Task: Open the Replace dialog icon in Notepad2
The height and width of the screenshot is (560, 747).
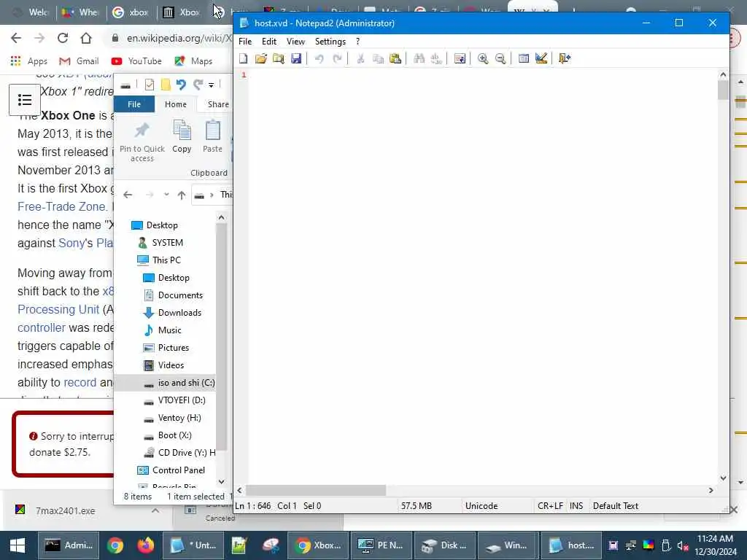Action: coord(436,58)
